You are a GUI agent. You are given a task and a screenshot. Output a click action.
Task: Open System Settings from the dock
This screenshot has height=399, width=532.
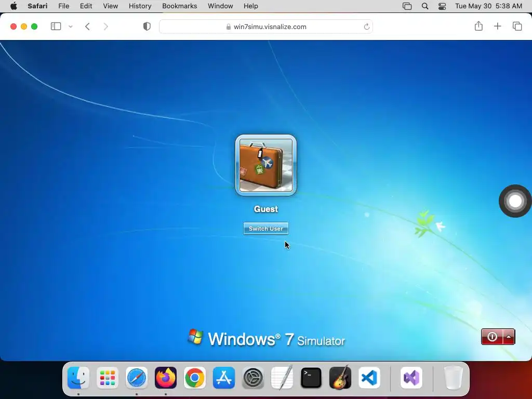253,378
